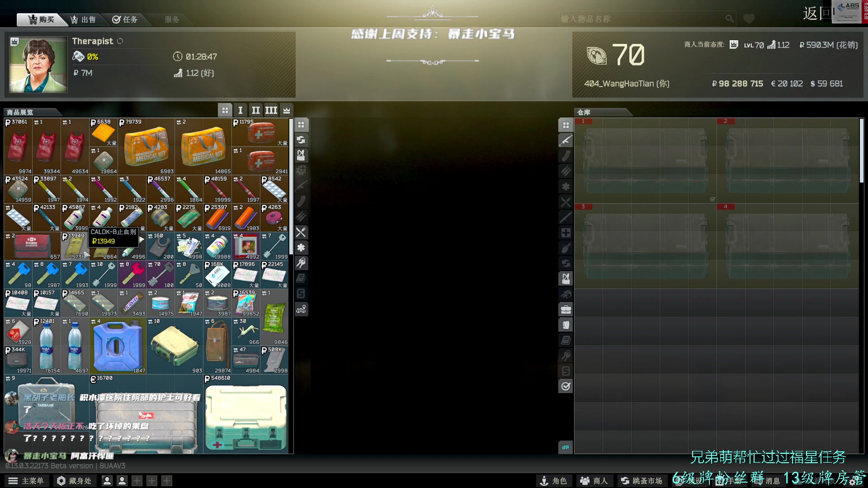Select the Salewa kit priced 37061
This screenshot has width=868, height=488.
(18, 147)
